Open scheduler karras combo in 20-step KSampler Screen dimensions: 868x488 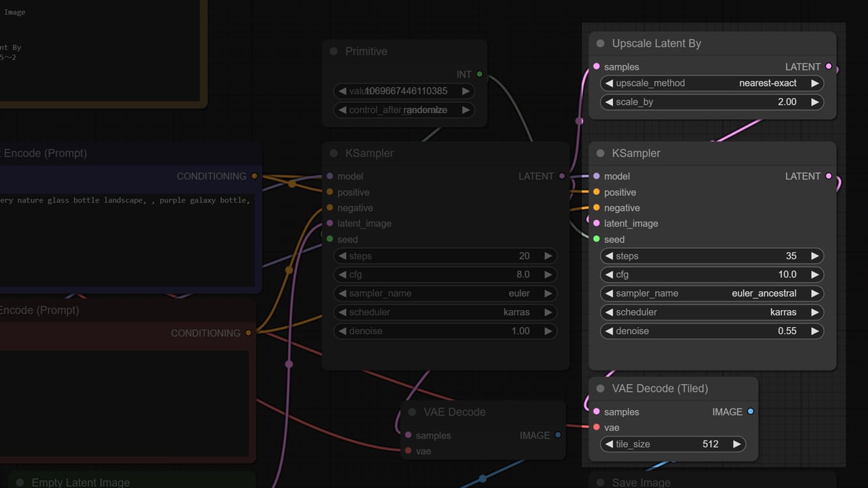tap(445, 312)
